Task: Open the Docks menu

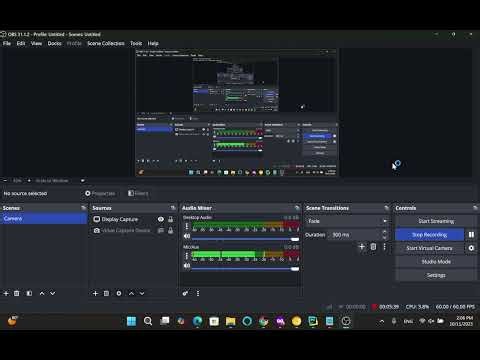Action: click(54, 43)
